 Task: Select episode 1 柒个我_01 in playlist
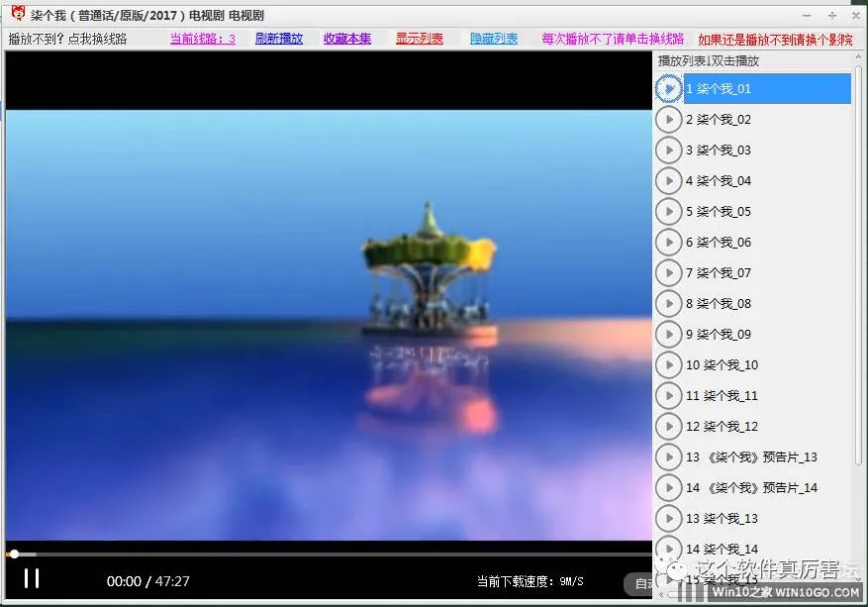click(x=767, y=88)
